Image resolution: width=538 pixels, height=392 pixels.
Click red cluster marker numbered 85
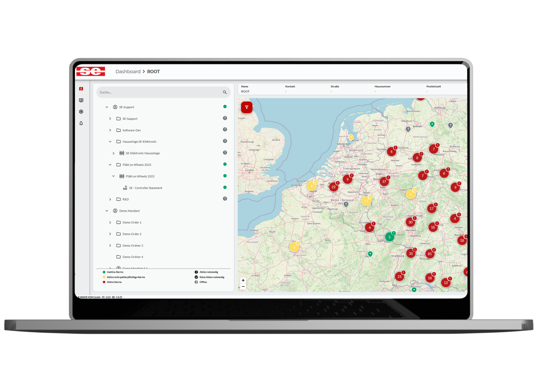[430, 254]
